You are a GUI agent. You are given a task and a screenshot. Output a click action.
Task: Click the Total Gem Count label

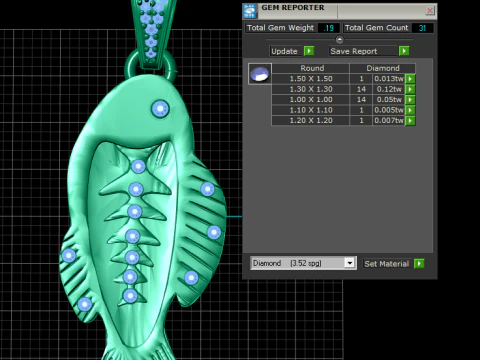point(377,28)
